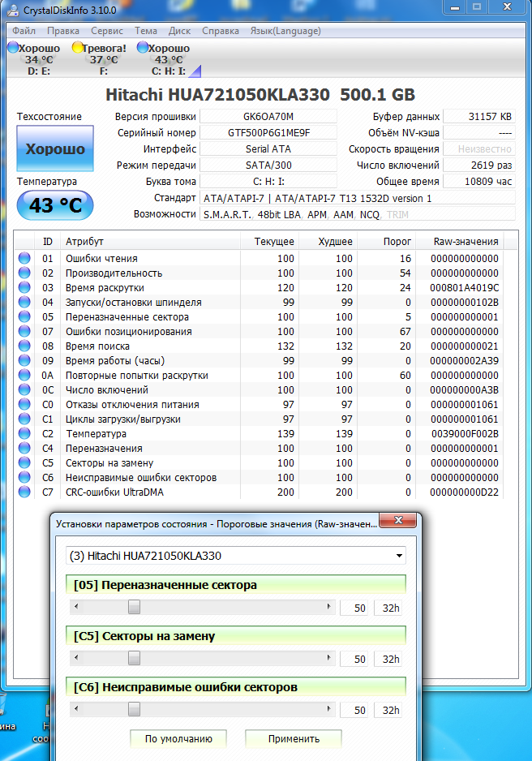The width and height of the screenshot is (532, 761).
Task: Click status circle for 09 Время работы (часы)
Action: click(24, 360)
